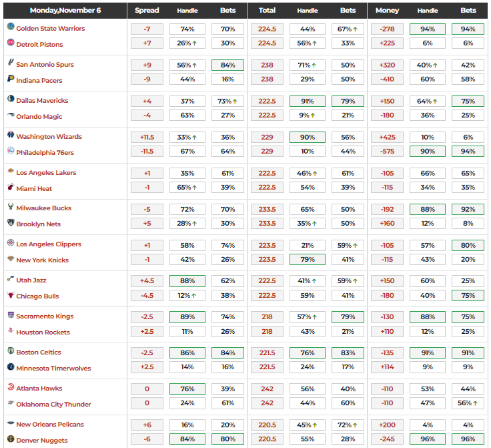Click the Oklahoma City Thunder logo icon
This screenshot has height=448, width=491.
pos(11,402)
